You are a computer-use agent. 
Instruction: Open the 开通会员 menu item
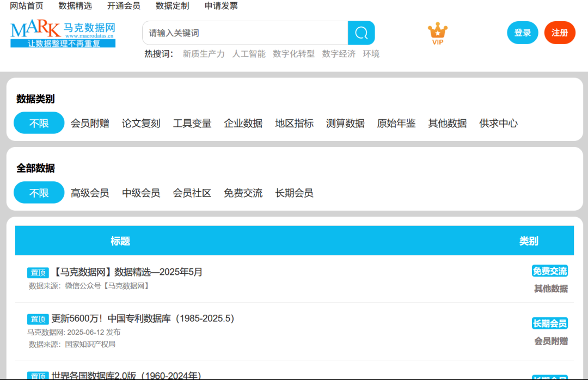[x=124, y=6]
